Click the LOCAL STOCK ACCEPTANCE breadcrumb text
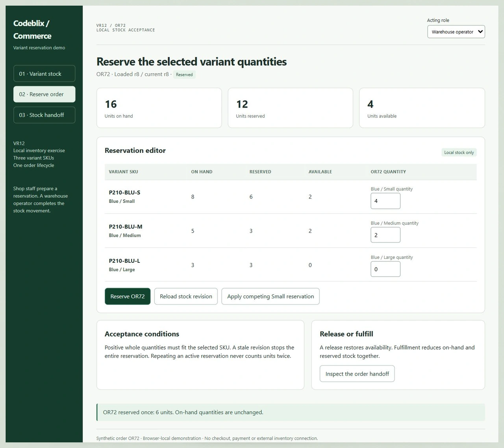This screenshot has height=448, width=504. (x=126, y=30)
